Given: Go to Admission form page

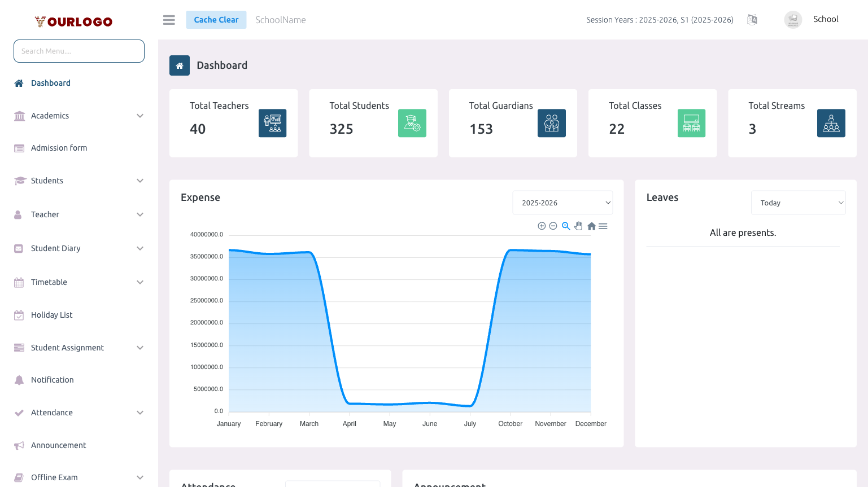Looking at the screenshot, I should pyautogui.click(x=59, y=148).
